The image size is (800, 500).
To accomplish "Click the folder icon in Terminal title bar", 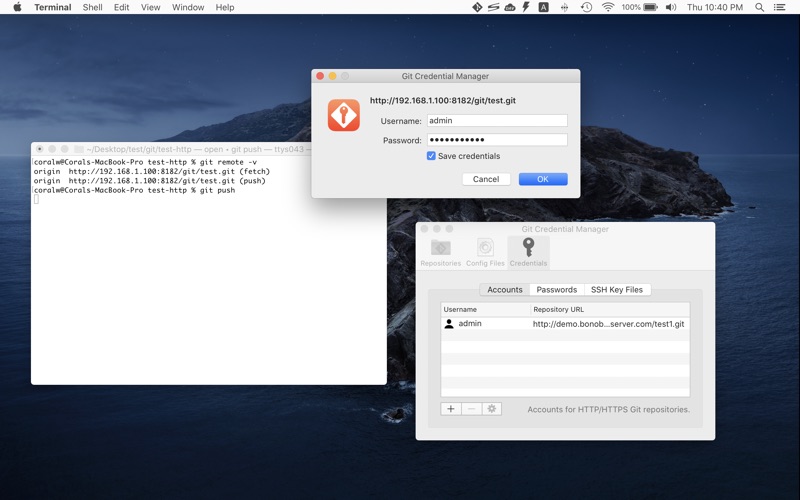I will (x=79, y=149).
